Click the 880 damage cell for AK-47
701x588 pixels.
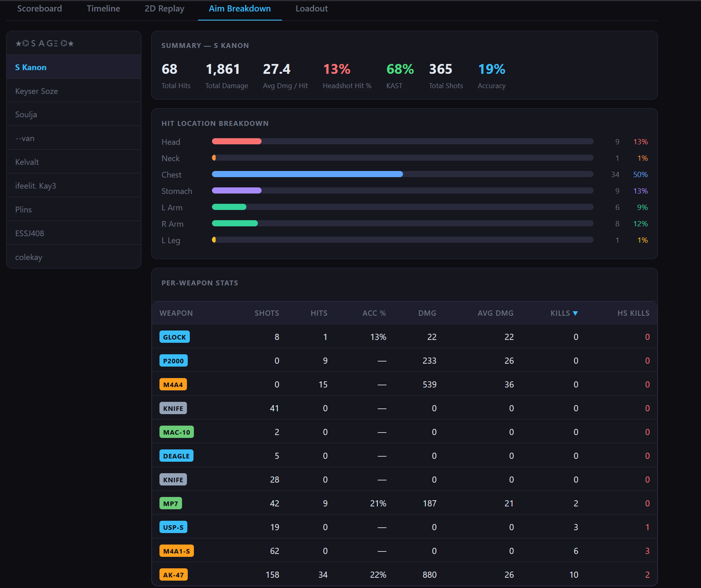click(430, 575)
